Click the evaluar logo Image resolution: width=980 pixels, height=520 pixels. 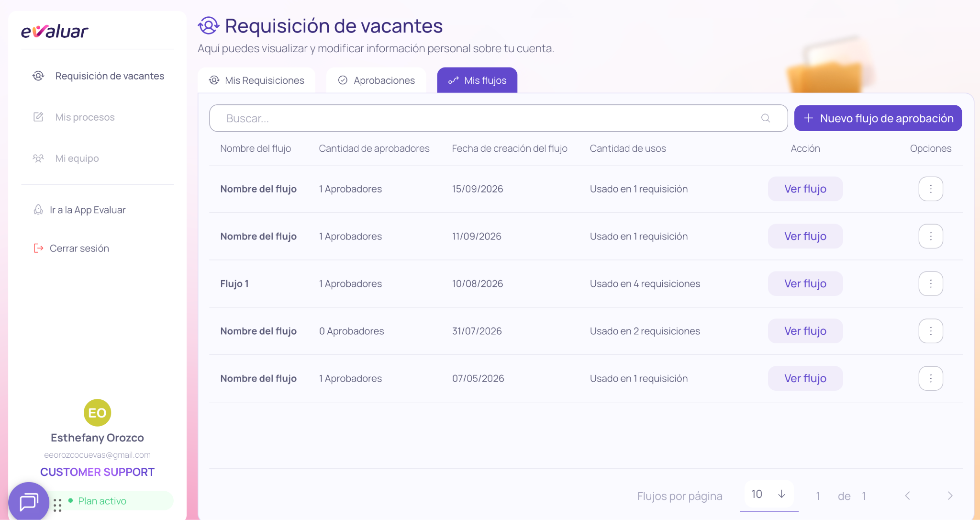(55, 31)
